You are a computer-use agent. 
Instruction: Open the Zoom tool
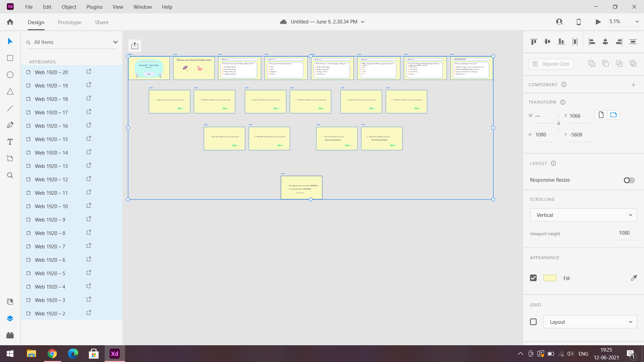coord(10,175)
